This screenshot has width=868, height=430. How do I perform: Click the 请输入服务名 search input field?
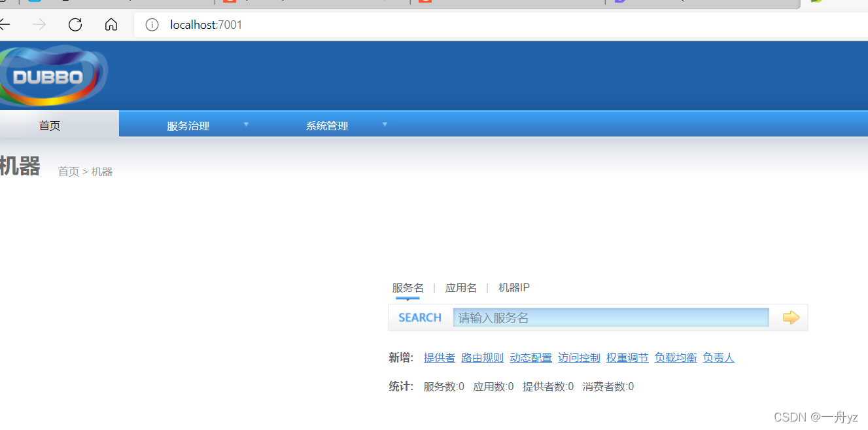point(608,317)
